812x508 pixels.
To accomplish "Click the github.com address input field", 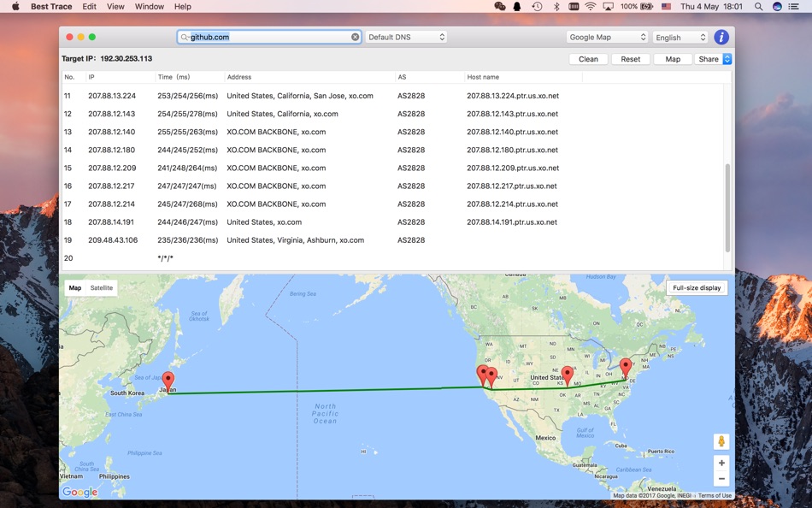I will tap(269, 37).
